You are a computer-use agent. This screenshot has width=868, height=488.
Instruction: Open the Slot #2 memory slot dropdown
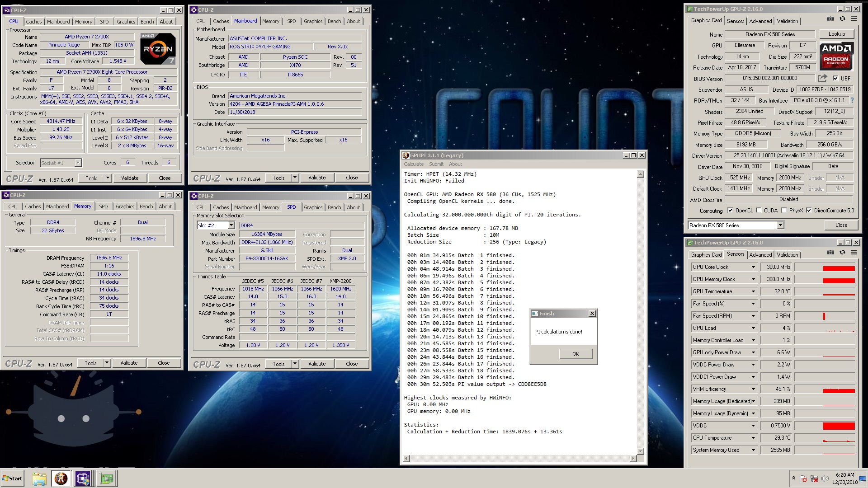(231, 225)
